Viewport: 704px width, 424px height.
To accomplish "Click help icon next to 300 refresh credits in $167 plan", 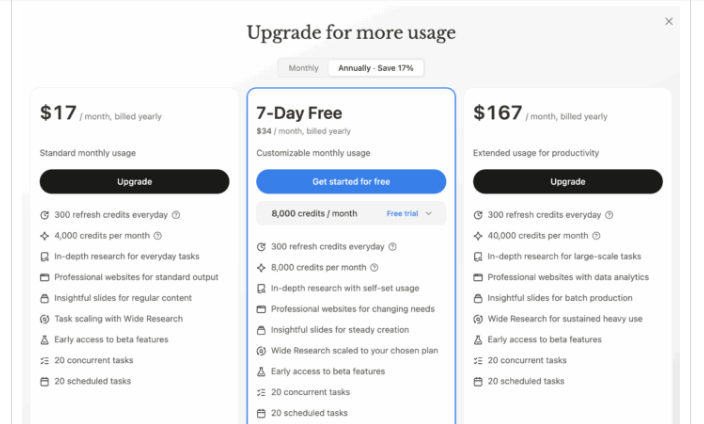I will [609, 215].
